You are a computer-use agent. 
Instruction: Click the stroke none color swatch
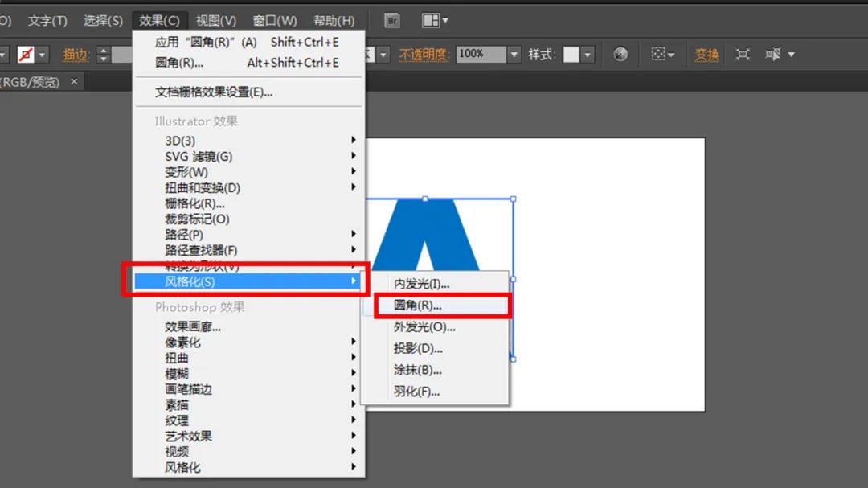click(26, 55)
